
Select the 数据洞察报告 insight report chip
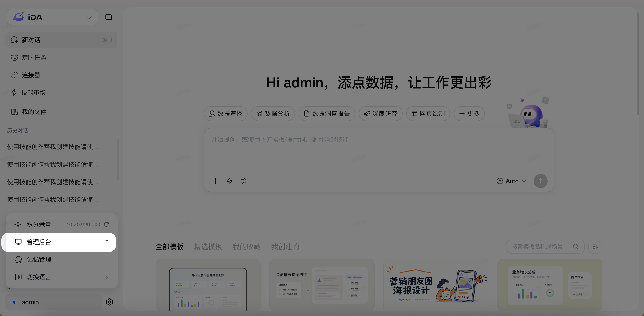coord(327,114)
